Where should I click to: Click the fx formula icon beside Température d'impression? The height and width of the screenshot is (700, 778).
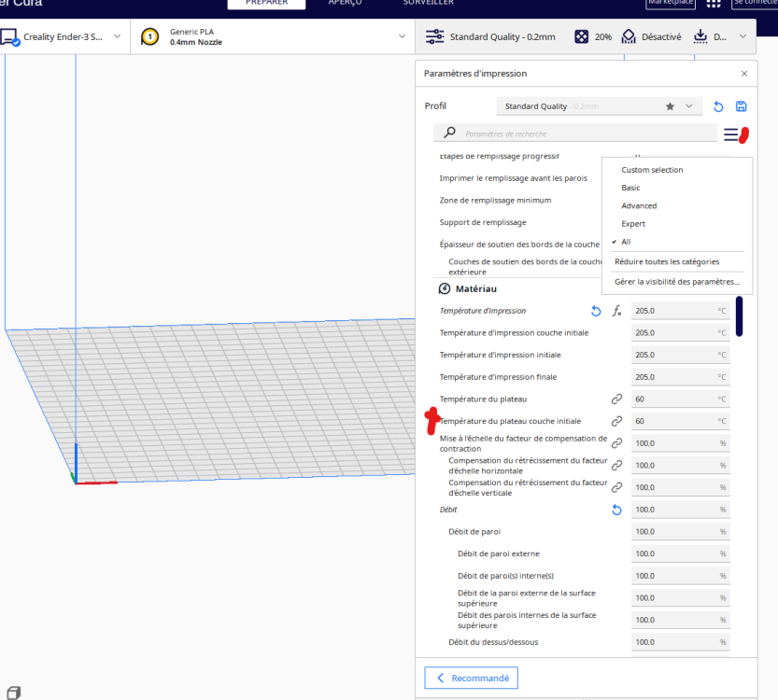[616, 311]
